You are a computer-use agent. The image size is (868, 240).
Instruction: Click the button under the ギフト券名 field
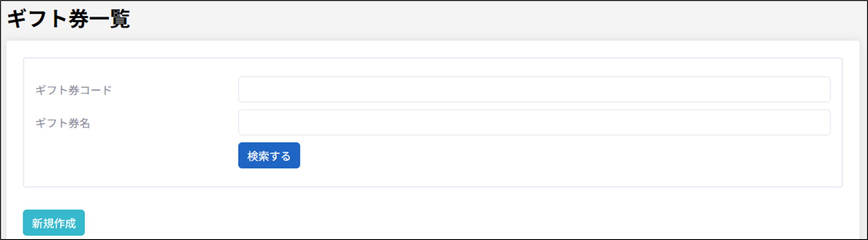point(269,156)
